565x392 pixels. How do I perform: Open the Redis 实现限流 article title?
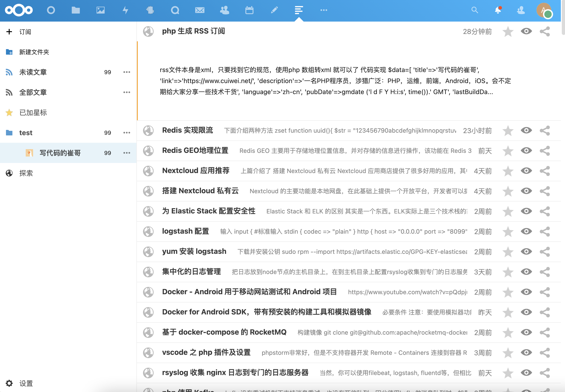187,130
